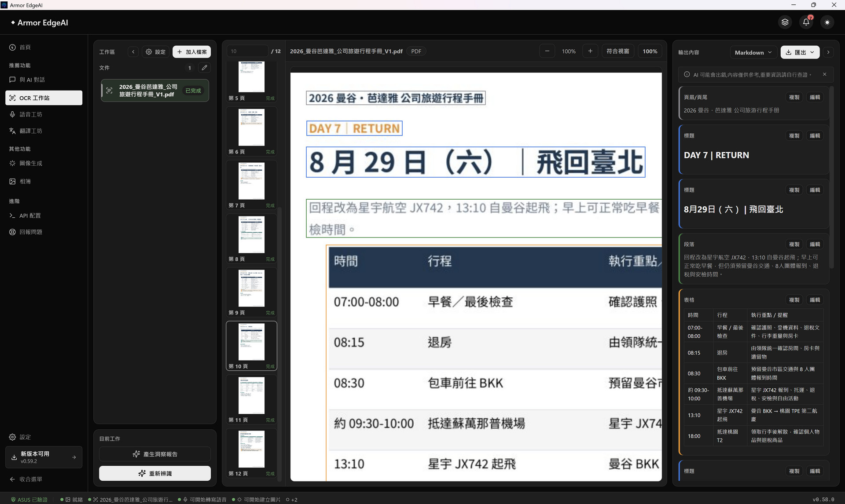Open 相簿 album
845x504 pixels.
coord(44,181)
